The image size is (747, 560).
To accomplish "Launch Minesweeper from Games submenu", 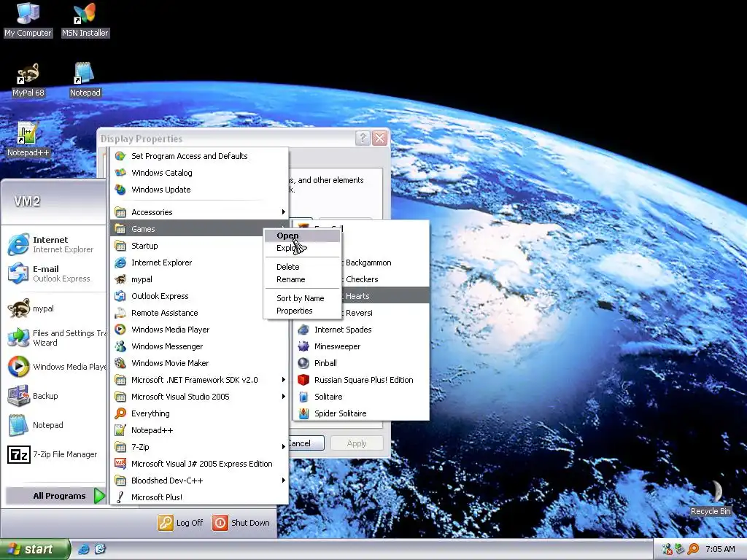I will point(361,346).
